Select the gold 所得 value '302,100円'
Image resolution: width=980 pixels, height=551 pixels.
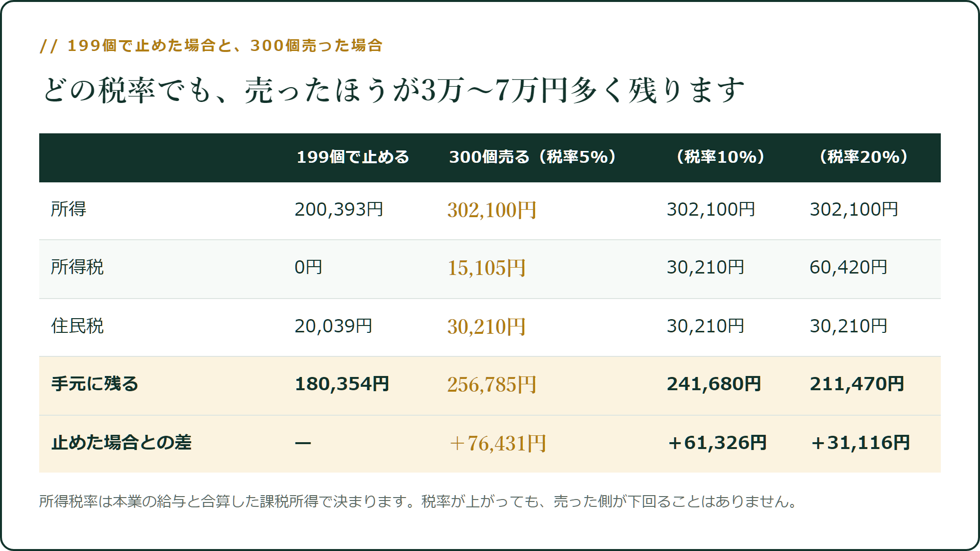492,210
